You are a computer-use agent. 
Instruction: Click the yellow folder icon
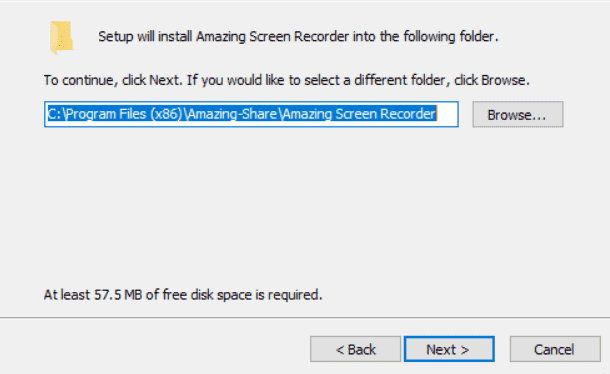coord(61,37)
